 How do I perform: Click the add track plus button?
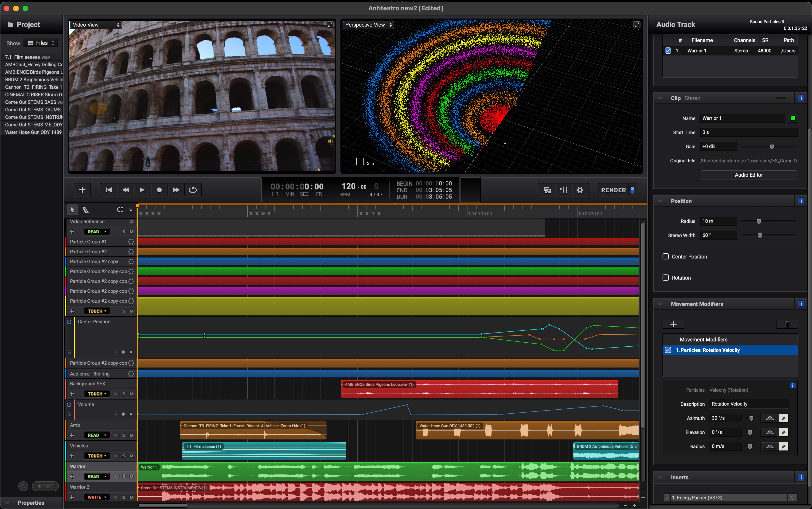click(x=82, y=190)
